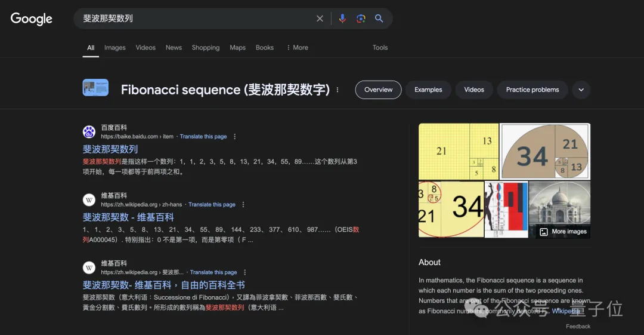Open More images thumbnail overlay
Viewport: 644px width, 335px height.
click(563, 232)
